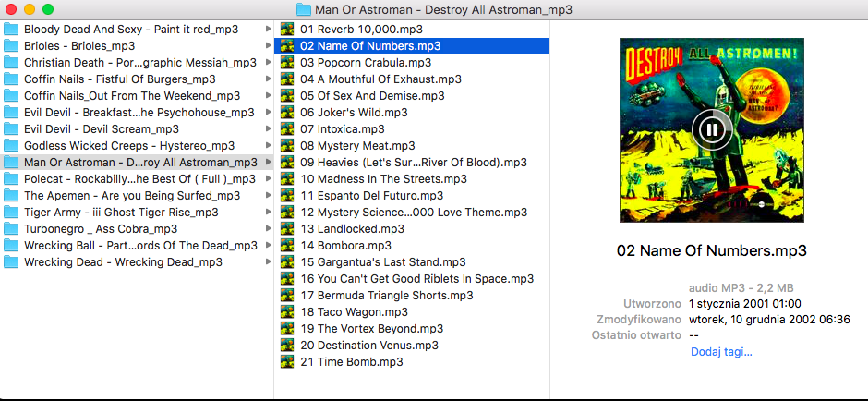Minimize the window with yellow button
The width and height of the screenshot is (868, 401).
(30, 9)
